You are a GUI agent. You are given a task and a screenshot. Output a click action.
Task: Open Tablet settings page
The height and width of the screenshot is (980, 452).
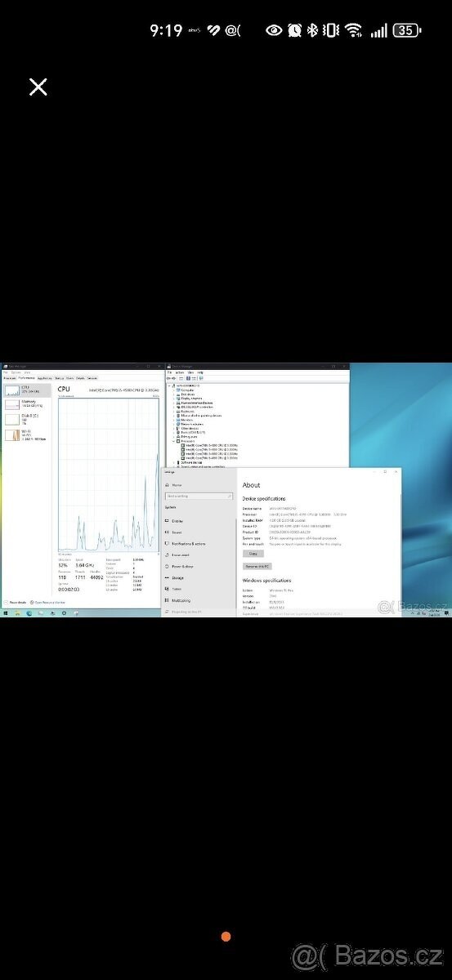pyautogui.click(x=173, y=589)
